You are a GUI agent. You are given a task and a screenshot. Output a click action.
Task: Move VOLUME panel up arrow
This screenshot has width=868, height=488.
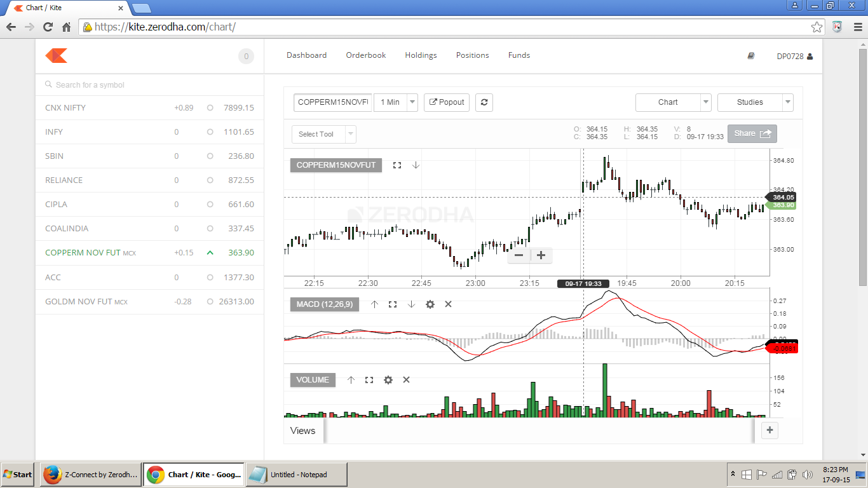pos(351,380)
